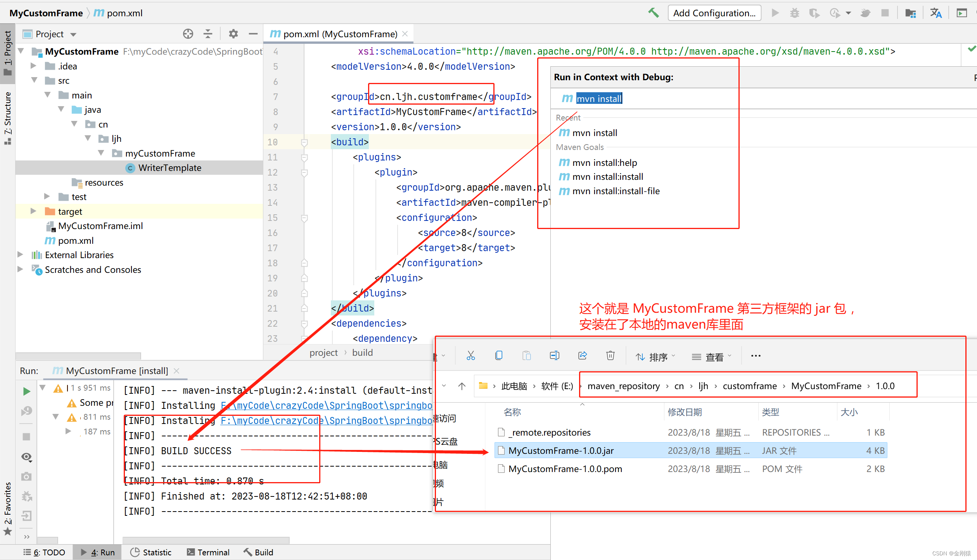This screenshot has height=560, width=977.
Task: Click the Copy icon in Explorer toolbar
Action: point(499,356)
